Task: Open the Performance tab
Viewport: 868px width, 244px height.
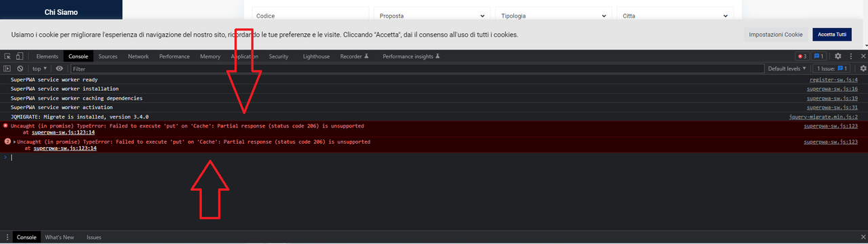Action: coord(174,56)
